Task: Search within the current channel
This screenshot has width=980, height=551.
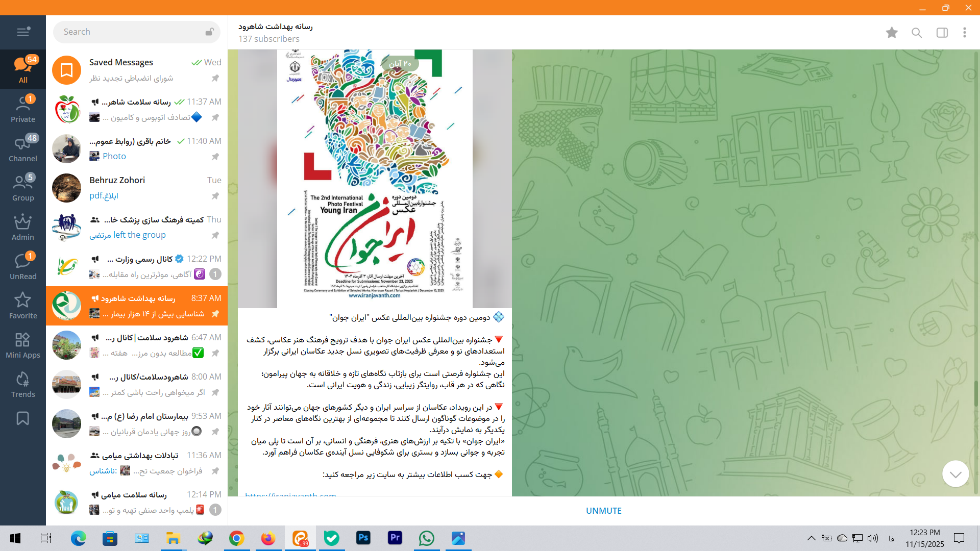Action: click(x=917, y=33)
